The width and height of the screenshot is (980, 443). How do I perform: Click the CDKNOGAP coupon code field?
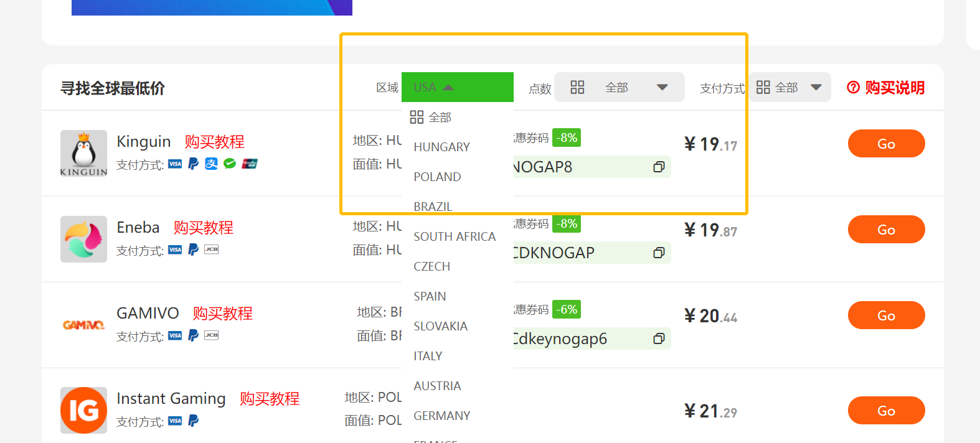[592, 253]
